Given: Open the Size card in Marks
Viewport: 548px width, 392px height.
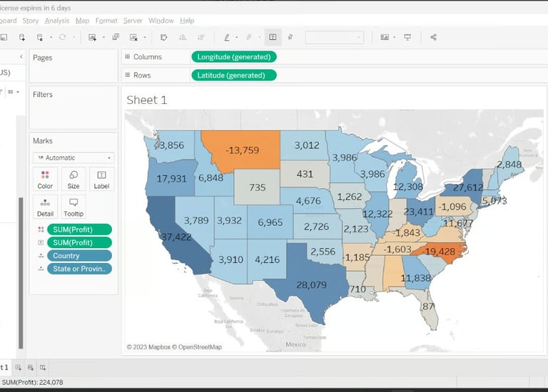Looking at the screenshot, I should coord(73,180).
